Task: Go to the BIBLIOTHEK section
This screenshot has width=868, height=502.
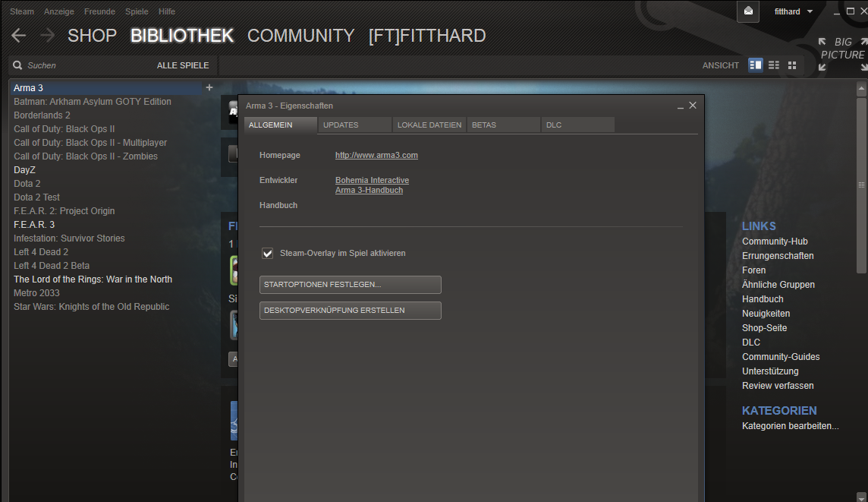Action: pos(182,36)
